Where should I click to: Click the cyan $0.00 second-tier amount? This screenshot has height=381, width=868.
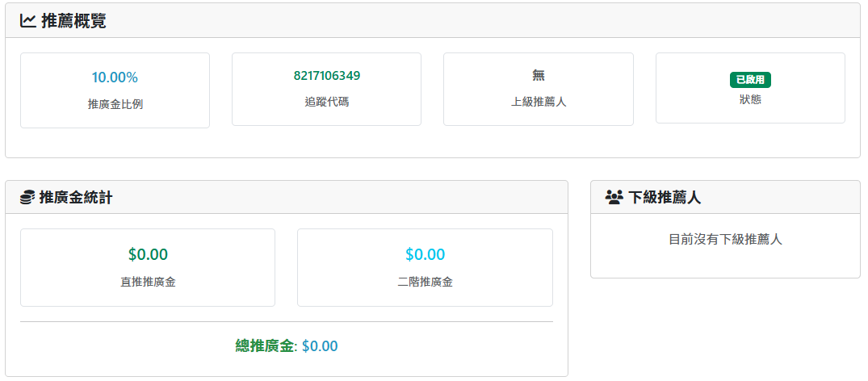(x=425, y=255)
